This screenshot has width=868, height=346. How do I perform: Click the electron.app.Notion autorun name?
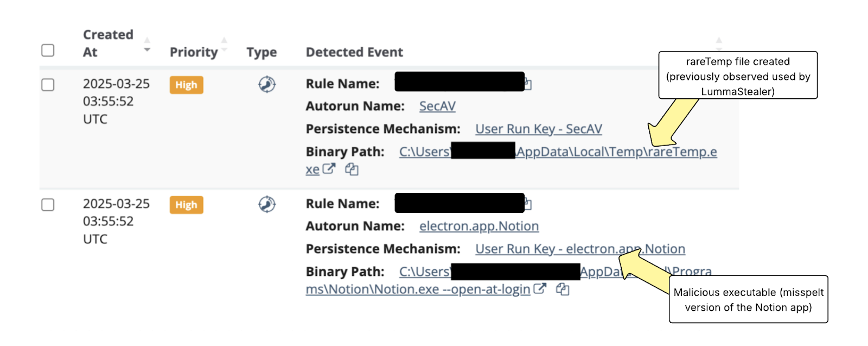pyautogui.click(x=479, y=227)
